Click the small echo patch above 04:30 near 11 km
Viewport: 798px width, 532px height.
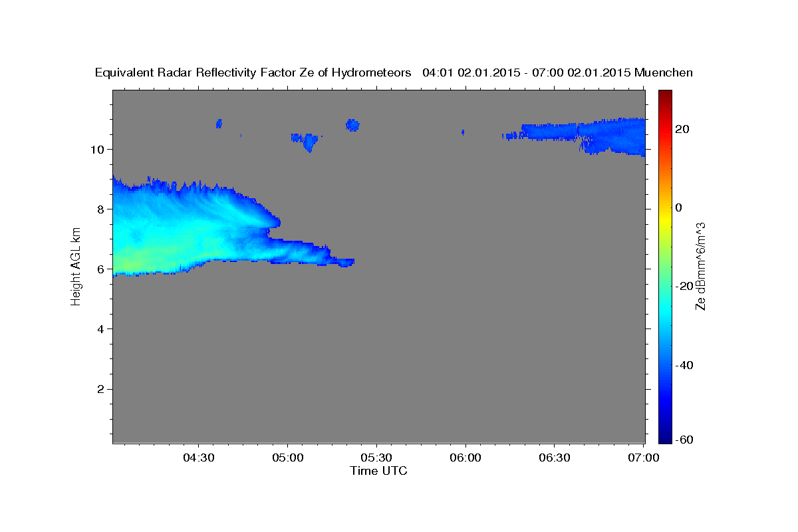[x=219, y=123]
